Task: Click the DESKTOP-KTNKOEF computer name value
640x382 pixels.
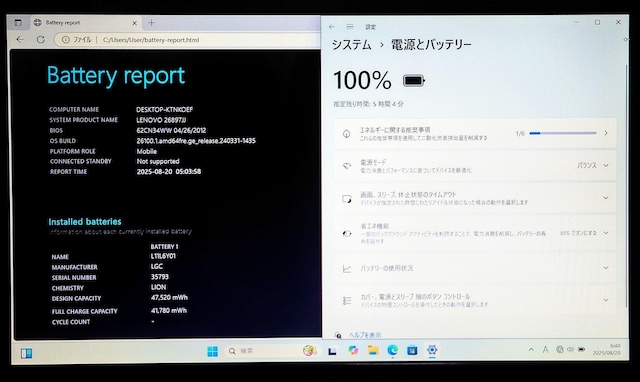Action: pyautogui.click(x=164, y=109)
